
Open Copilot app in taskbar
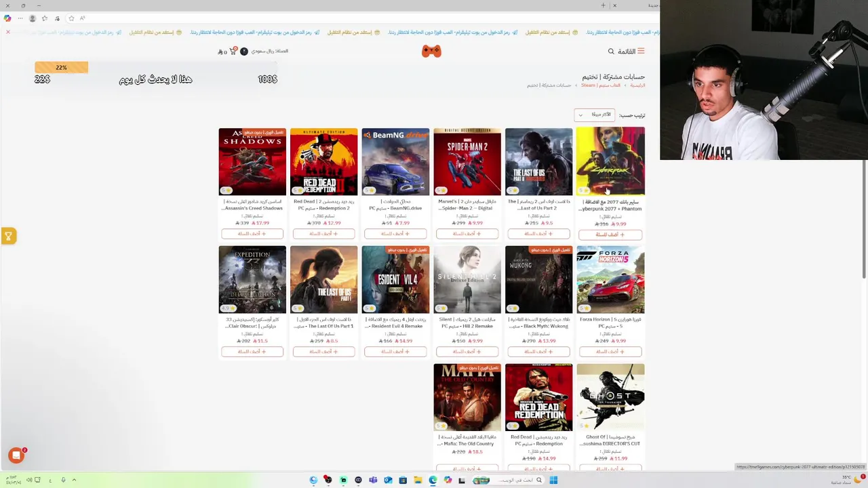(x=448, y=480)
